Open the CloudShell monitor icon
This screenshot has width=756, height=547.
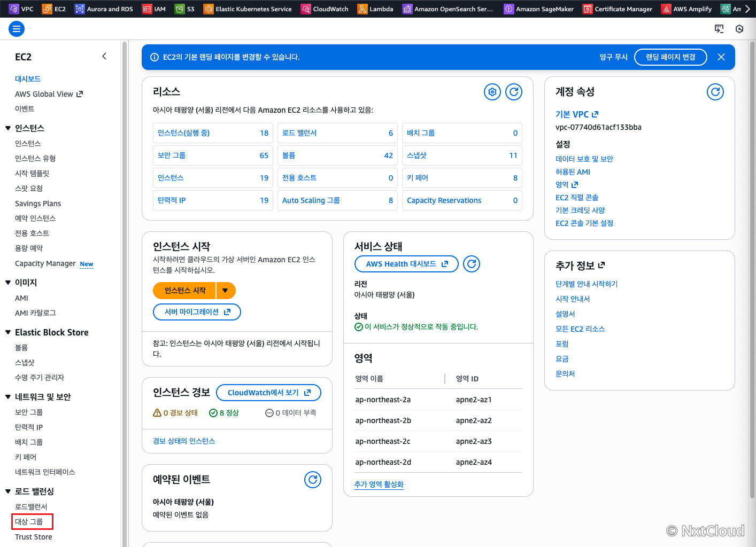pyautogui.click(x=719, y=29)
